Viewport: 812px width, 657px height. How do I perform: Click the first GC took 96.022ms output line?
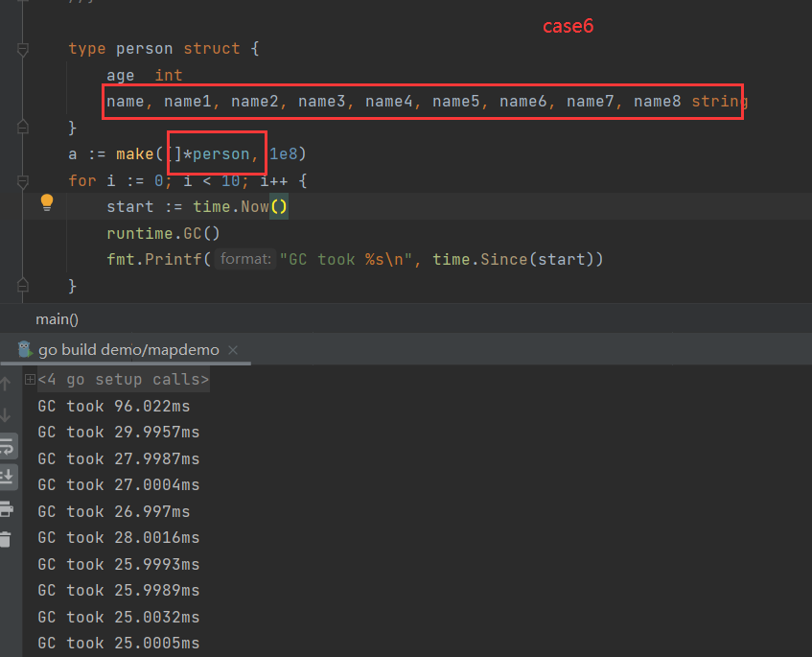coord(113,407)
